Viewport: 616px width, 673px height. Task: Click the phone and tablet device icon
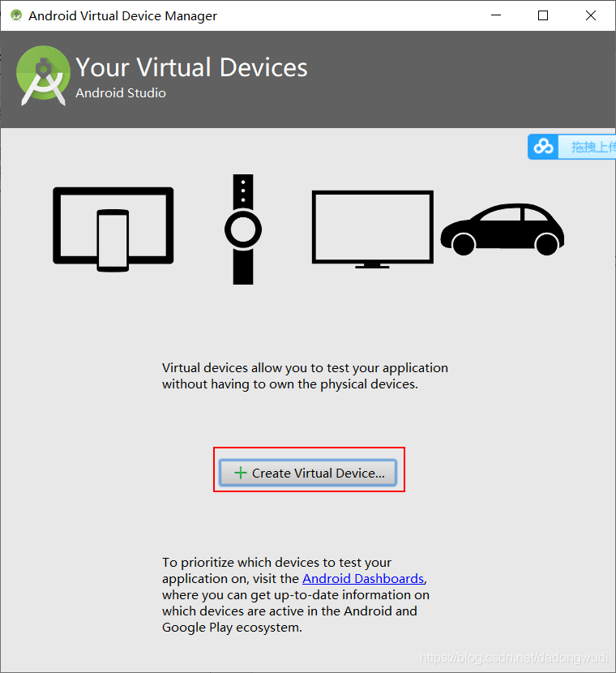(113, 229)
